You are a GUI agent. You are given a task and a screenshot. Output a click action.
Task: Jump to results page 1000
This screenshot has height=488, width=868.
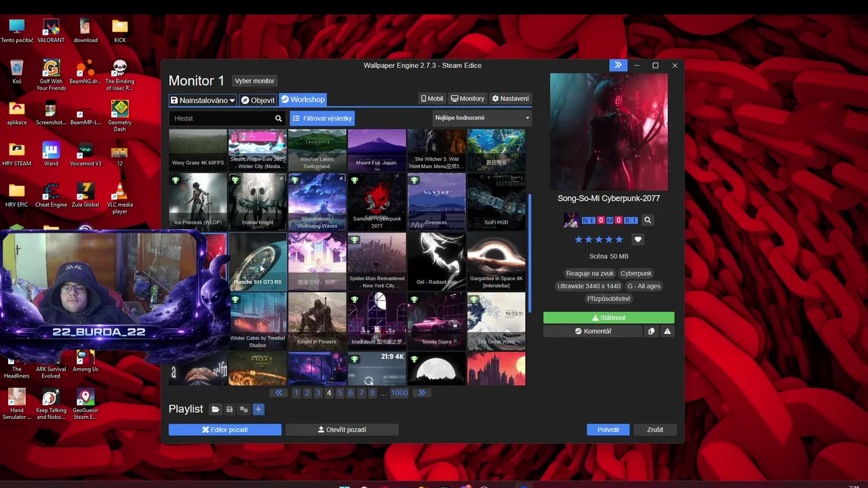coord(399,392)
